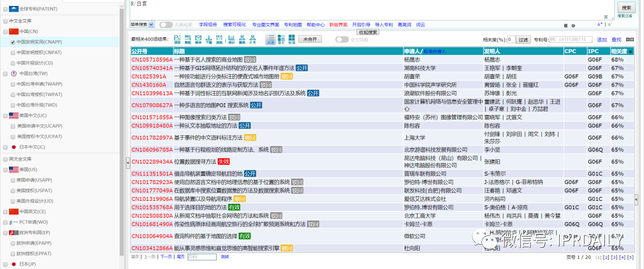The image size is (644, 269).
Task: Click the 全球专利(PATENT) globe icon
Action: [14, 9]
